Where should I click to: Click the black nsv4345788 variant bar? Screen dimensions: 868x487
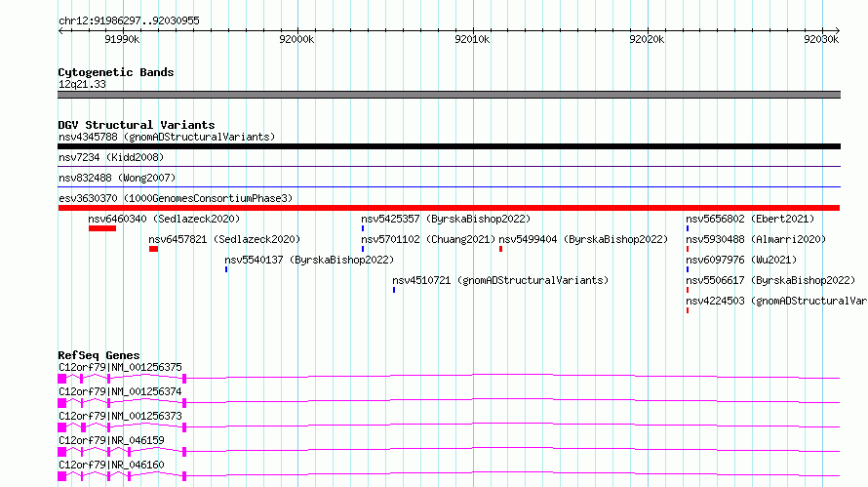coord(449,146)
